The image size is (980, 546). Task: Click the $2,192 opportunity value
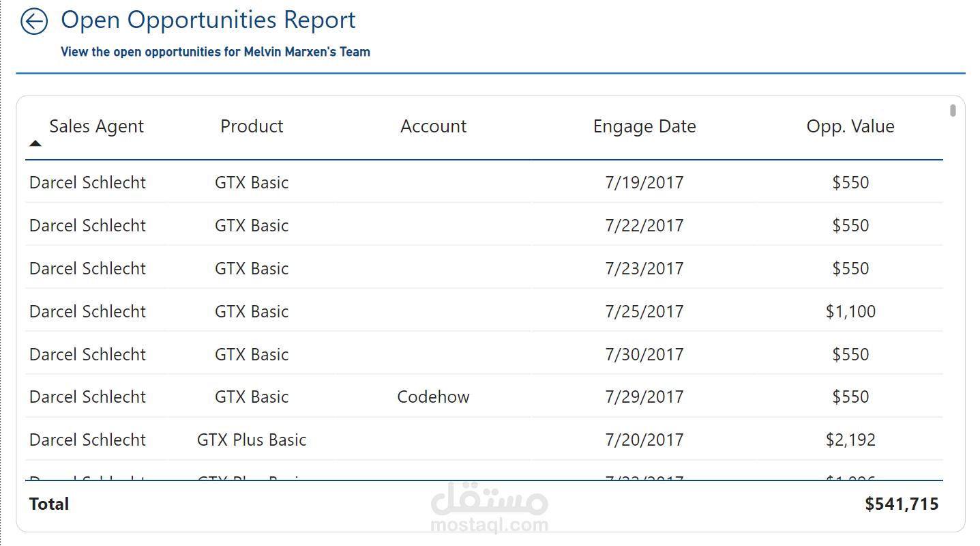coord(850,440)
